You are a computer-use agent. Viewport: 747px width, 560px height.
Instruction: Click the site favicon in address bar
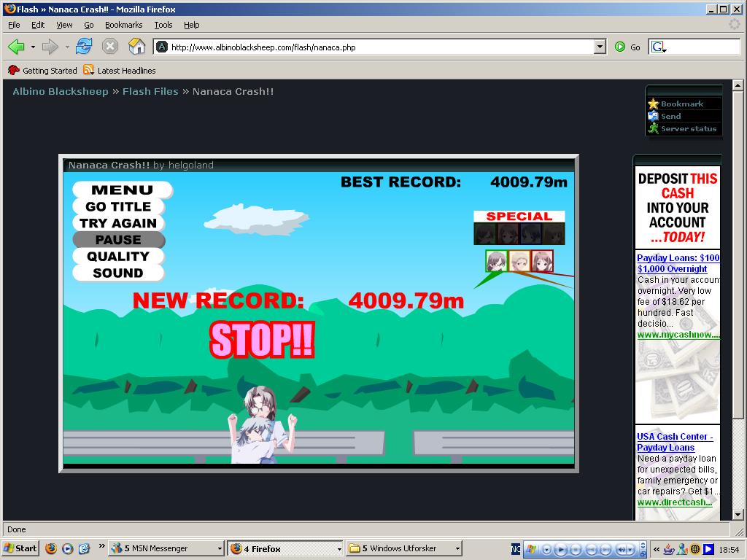coord(162,47)
